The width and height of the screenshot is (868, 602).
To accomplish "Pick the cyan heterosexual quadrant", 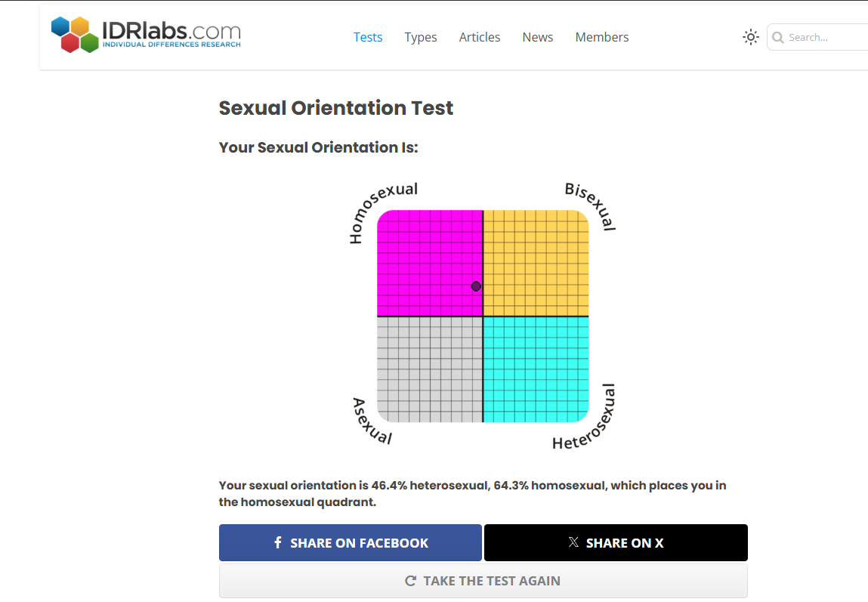I will click(x=536, y=369).
